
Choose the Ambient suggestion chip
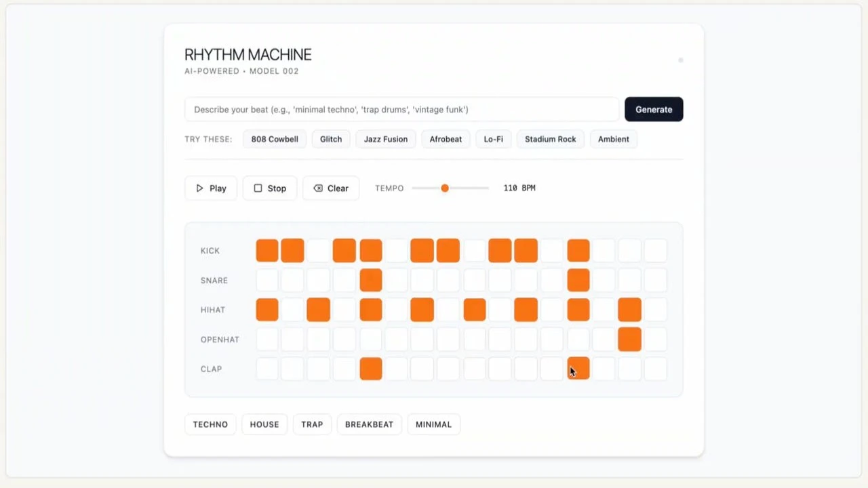tap(614, 139)
